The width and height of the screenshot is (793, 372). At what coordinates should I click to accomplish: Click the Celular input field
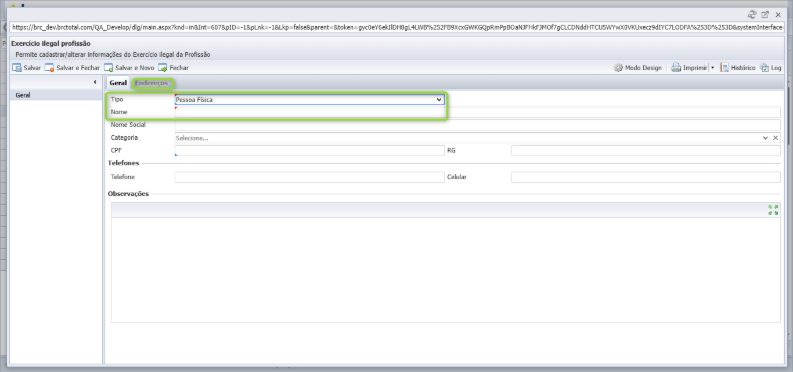pyautogui.click(x=646, y=177)
